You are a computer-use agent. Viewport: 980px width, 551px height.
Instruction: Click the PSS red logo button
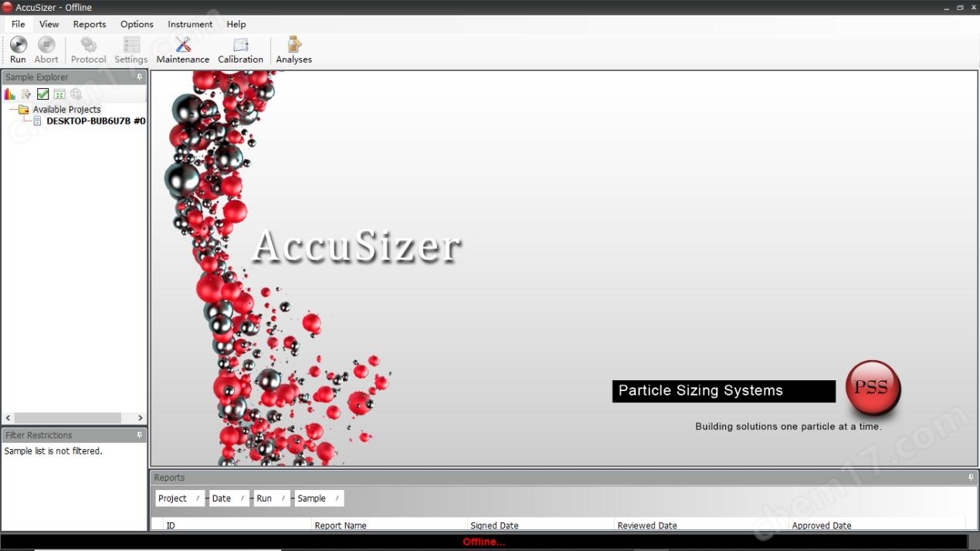873,388
